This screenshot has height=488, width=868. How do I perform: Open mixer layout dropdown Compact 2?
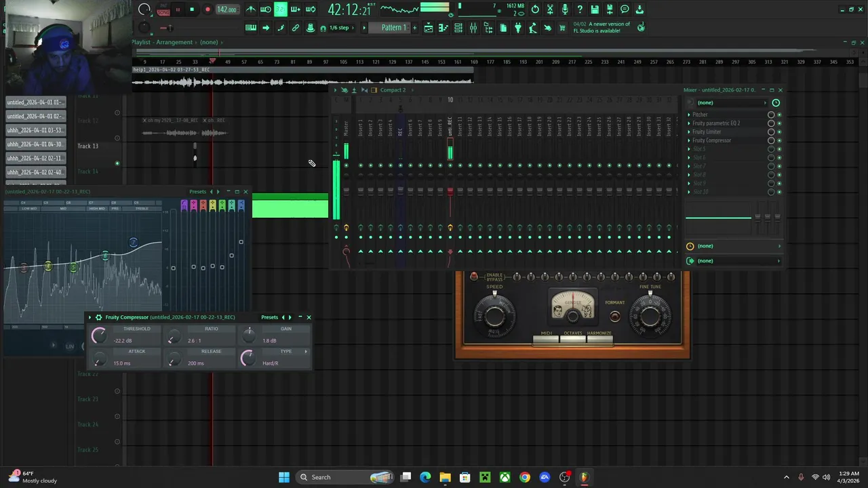393,90
